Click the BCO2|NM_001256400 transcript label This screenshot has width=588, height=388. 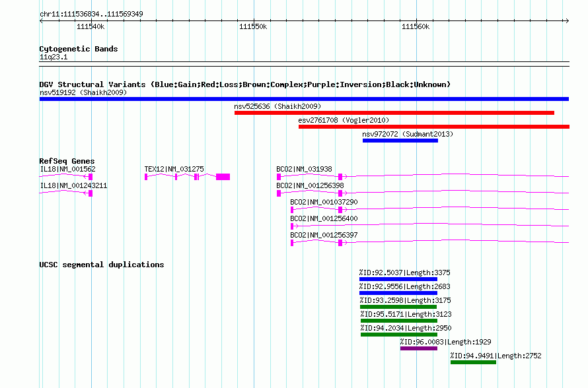(x=324, y=218)
